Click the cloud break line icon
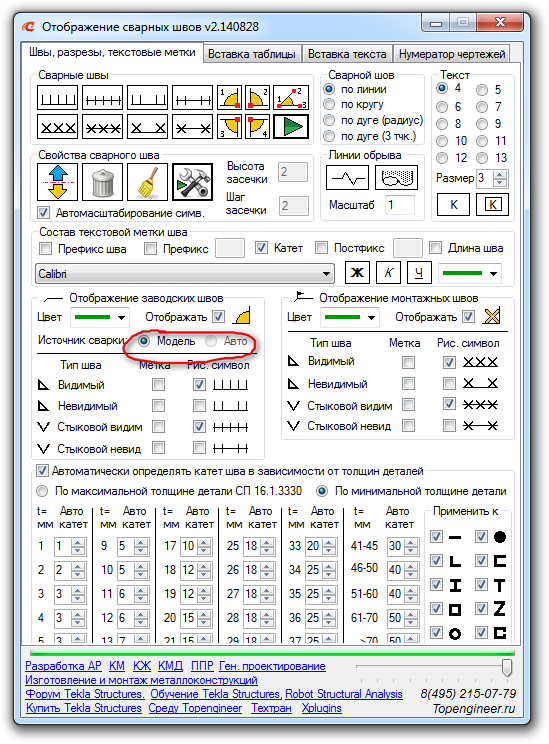This screenshot has height=744, width=549. click(x=397, y=178)
